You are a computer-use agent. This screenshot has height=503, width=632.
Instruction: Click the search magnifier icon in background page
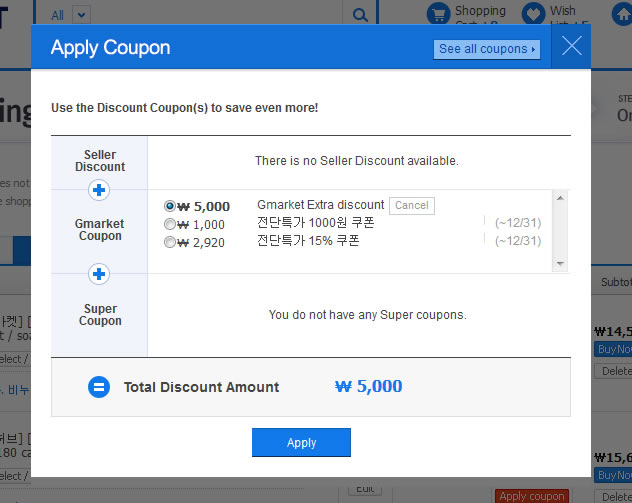(x=360, y=15)
